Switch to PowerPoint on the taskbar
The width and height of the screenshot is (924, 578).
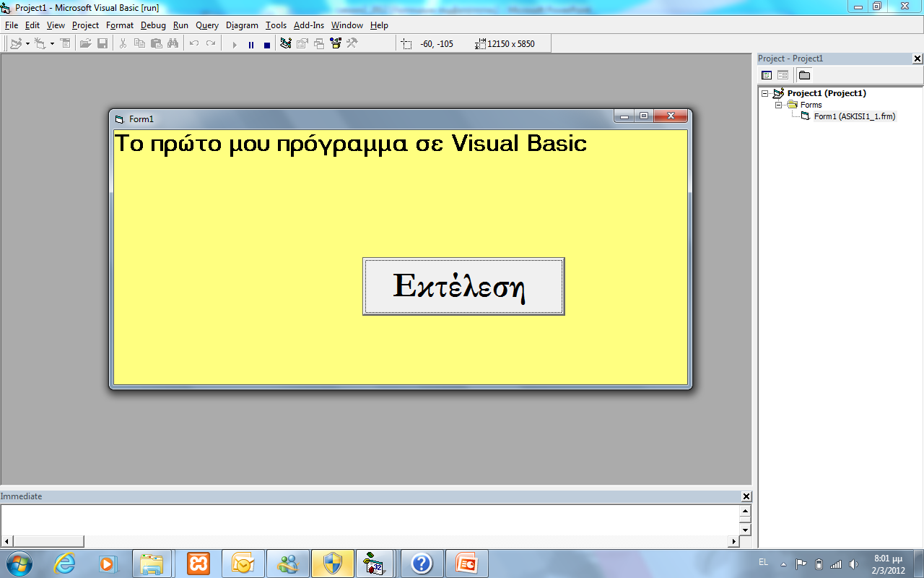pos(466,564)
